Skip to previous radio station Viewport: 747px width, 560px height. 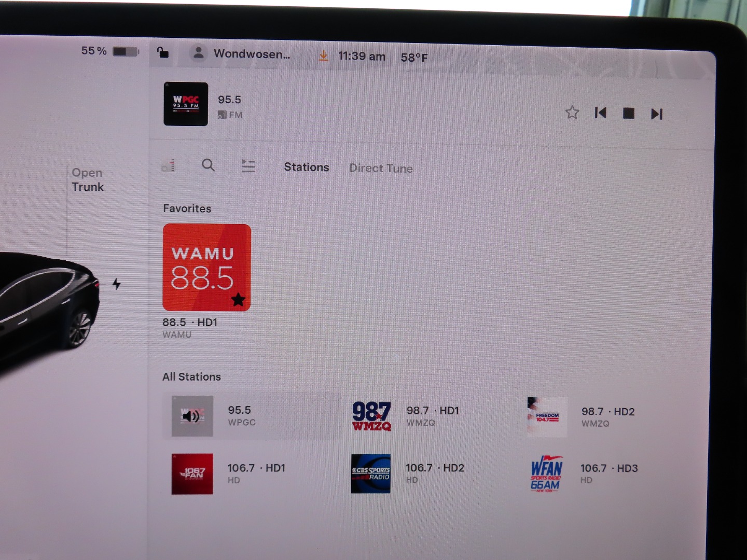click(x=601, y=113)
